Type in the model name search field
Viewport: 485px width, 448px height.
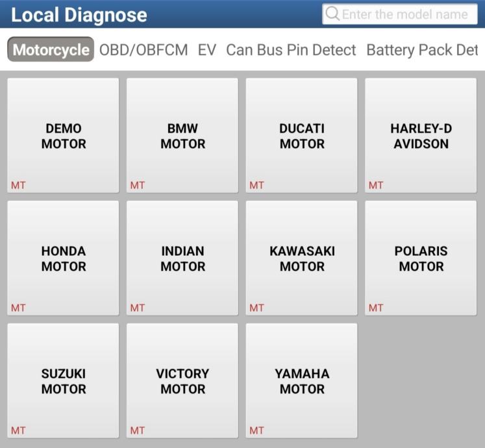point(405,14)
